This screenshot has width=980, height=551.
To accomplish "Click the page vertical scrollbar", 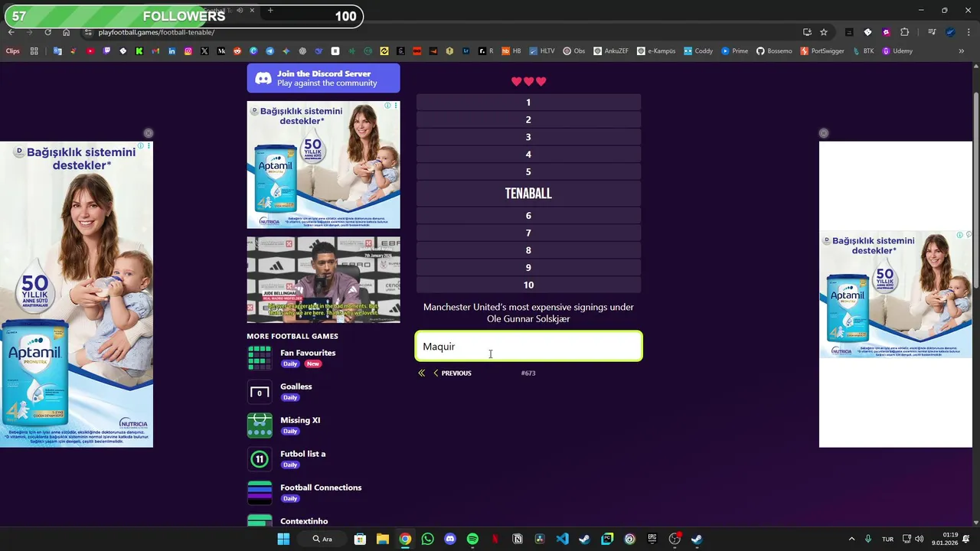I will [x=975, y=191].
